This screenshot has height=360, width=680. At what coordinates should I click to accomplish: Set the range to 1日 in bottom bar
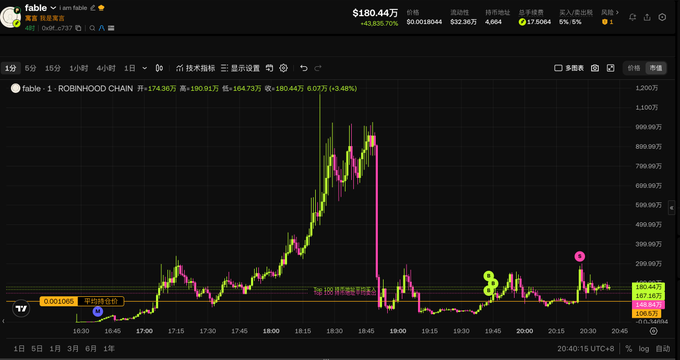coord(19,348)
